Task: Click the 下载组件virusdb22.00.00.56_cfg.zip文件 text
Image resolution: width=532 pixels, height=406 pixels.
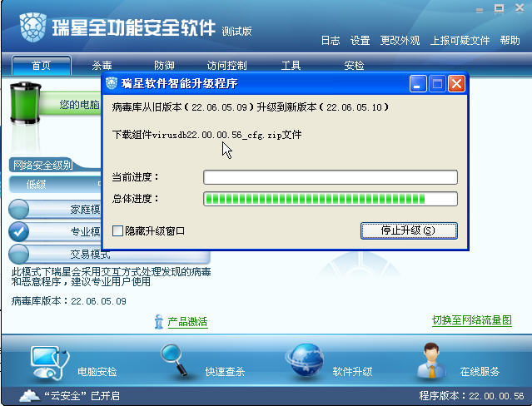Action: (206, 135)
